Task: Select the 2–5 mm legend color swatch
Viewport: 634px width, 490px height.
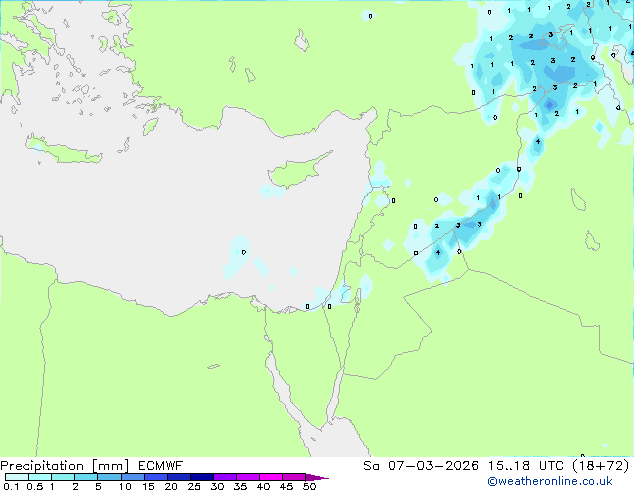Action: click(x=86, y=477)
